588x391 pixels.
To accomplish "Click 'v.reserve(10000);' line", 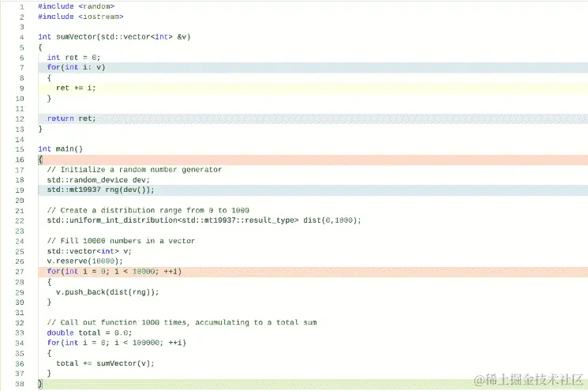I will pyautogui.click(x=84, y=261).
